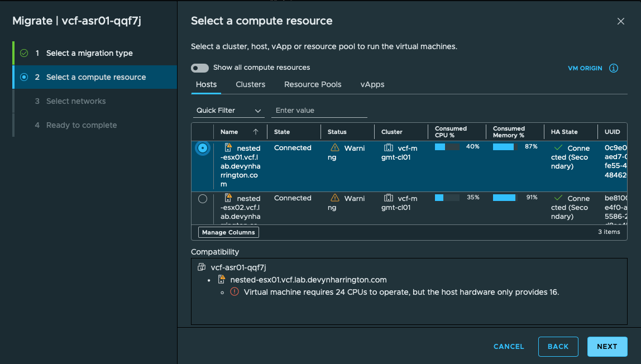Toggle Show all compute resources switch
This screenshot has width=641, height=364.
point(200,68)
